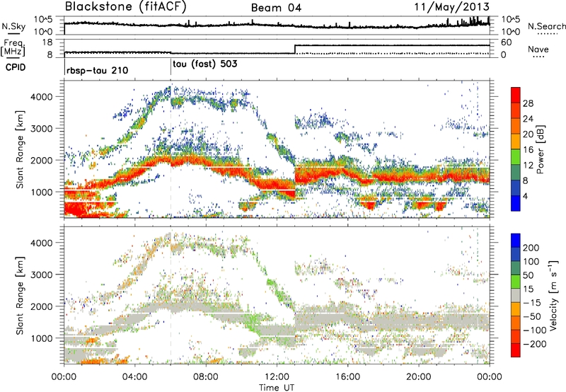The image size is (566, 392).
Task: Click the noise spikes near end of N.Sky trace
Action: pos(474,21)
